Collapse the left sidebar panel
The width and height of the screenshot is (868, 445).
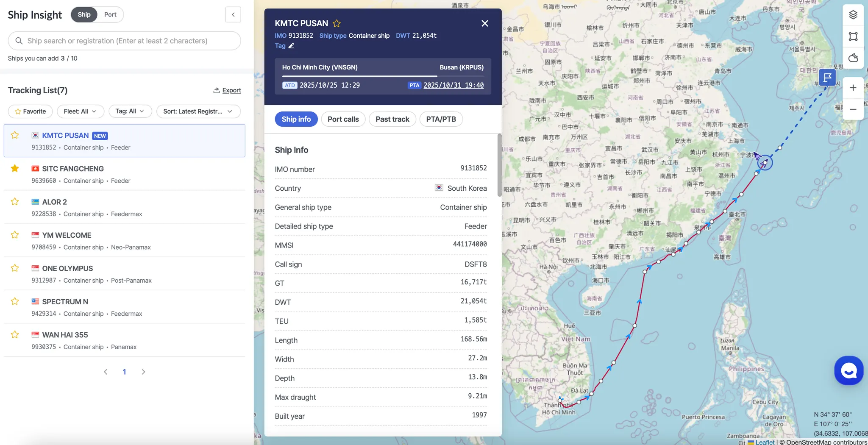click(x=233, y=14)
